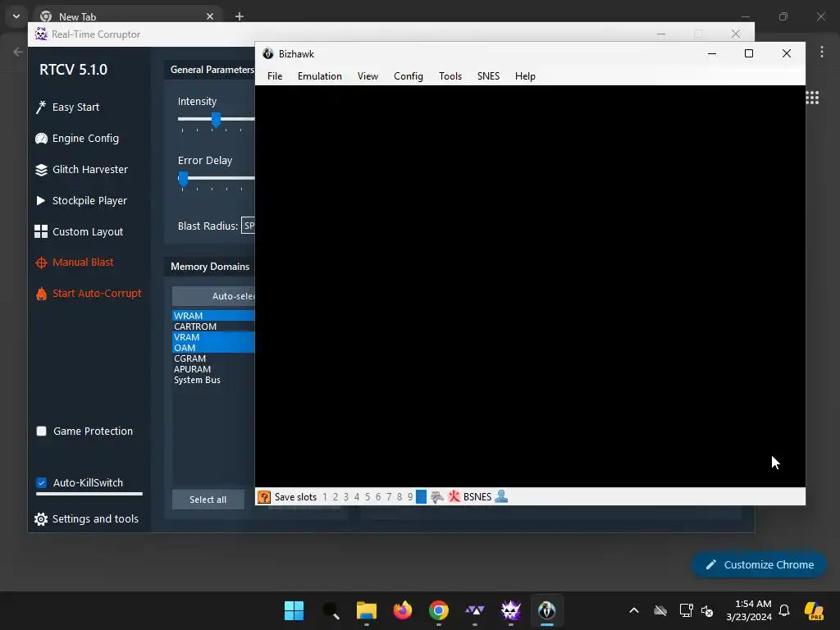Screen dimensions: 840x630
Task: Open Blast Radius dropdown
Action: [248, 226]
